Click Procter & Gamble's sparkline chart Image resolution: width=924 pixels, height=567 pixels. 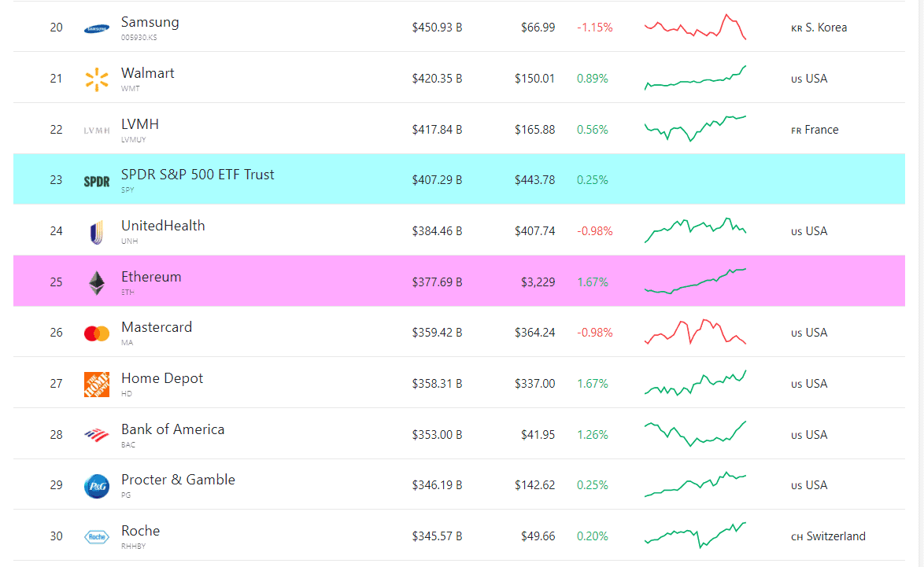pyautogui.click(x=695, y=484)
